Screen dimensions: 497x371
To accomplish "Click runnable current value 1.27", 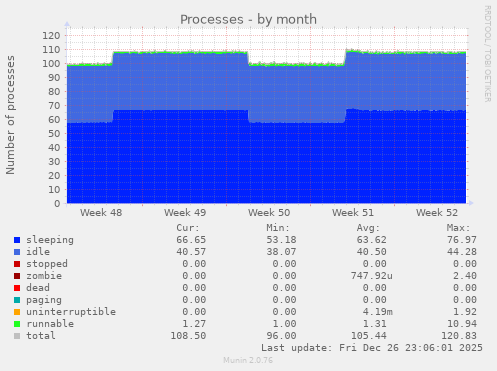I will tap(194, 324).
